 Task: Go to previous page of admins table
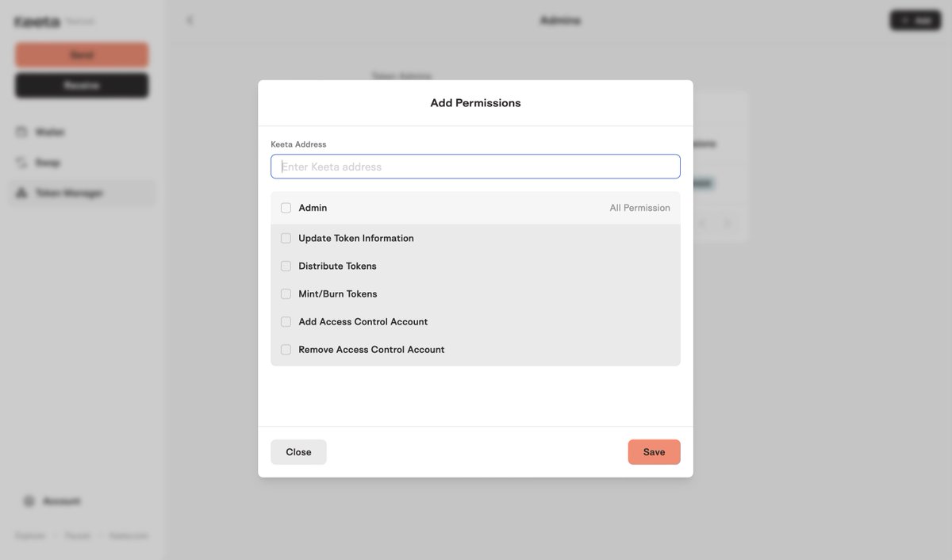701,224
